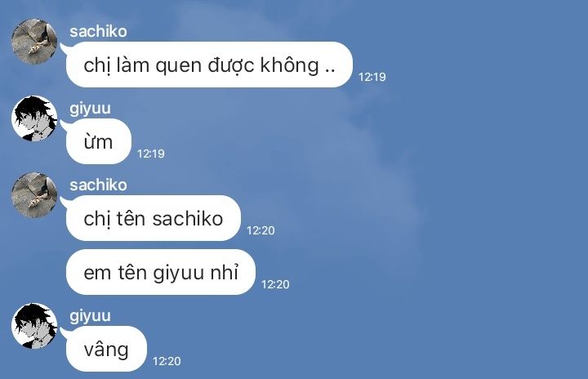Tap giyuu's avatar next to 'vâng'
The height and width of the screenshot is (379, 588).
pos(34,326)
